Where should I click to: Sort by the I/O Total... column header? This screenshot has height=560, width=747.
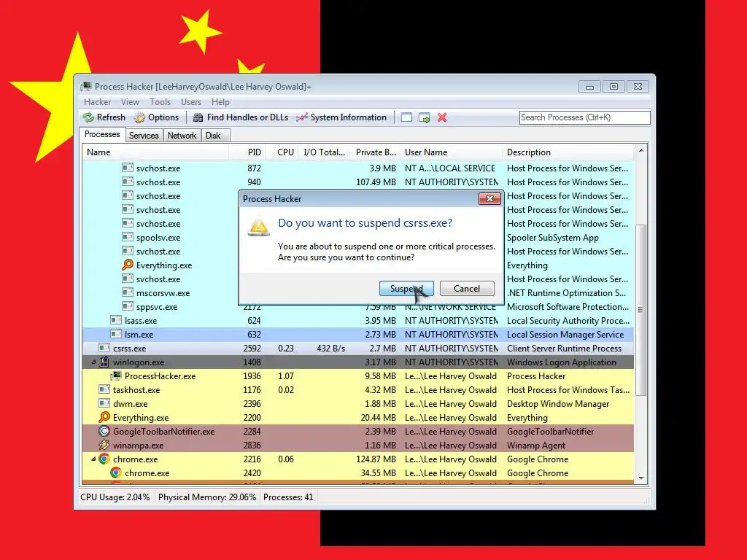point(325,152)
